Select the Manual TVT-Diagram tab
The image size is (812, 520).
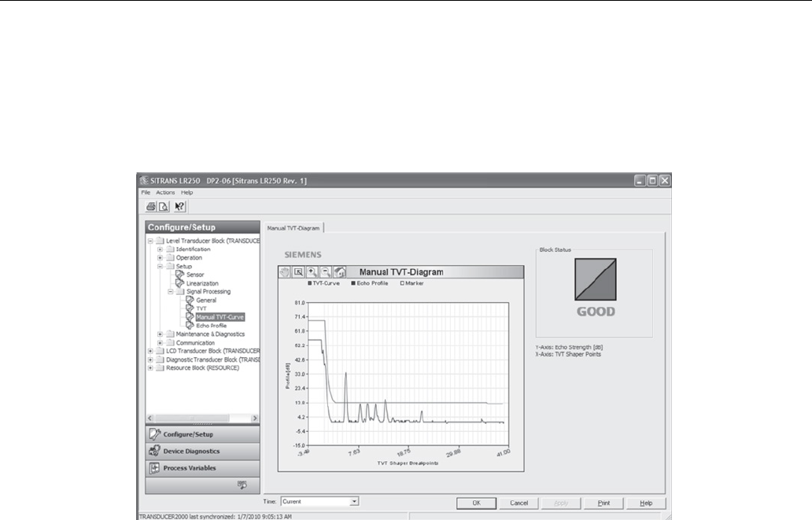[293, 228]
